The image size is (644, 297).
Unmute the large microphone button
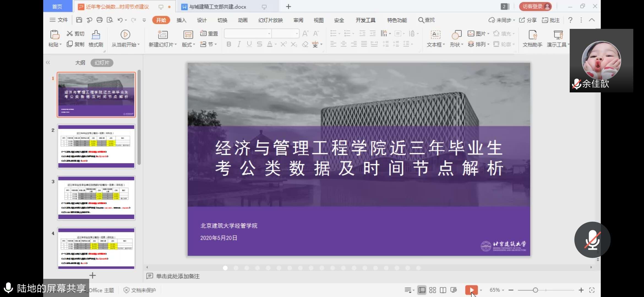(x=592, y=240)
